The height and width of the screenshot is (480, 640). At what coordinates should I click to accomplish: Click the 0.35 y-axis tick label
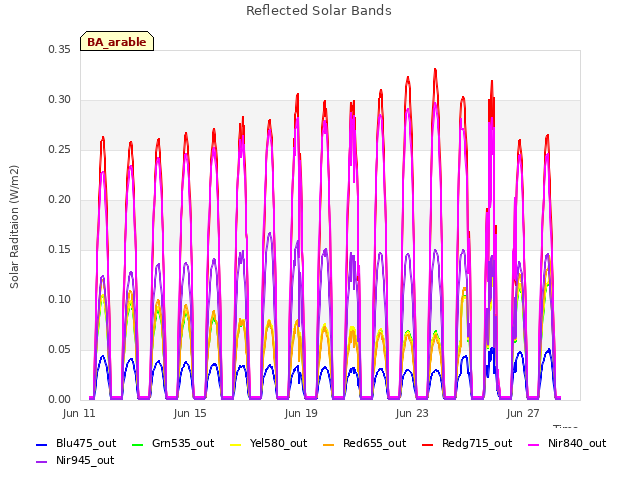point(60,49)
